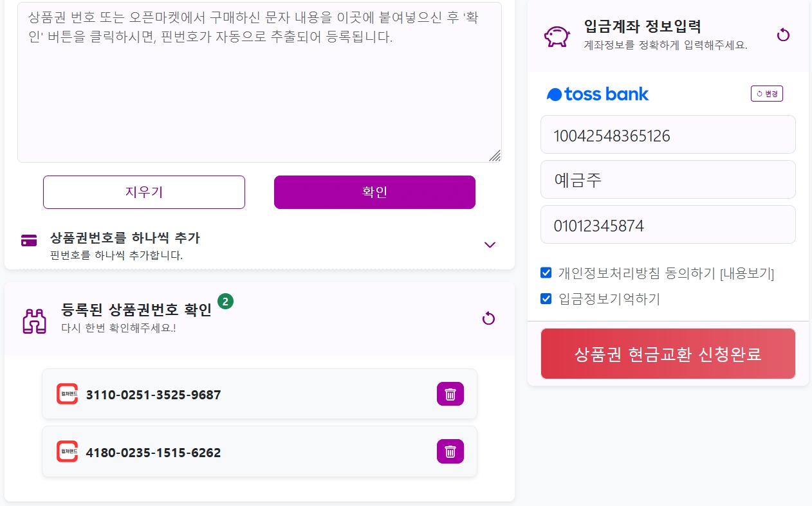This screenshot has width=812, height=506.
Task: Reset the deposit account info section
Action: (x=783, y=35)
